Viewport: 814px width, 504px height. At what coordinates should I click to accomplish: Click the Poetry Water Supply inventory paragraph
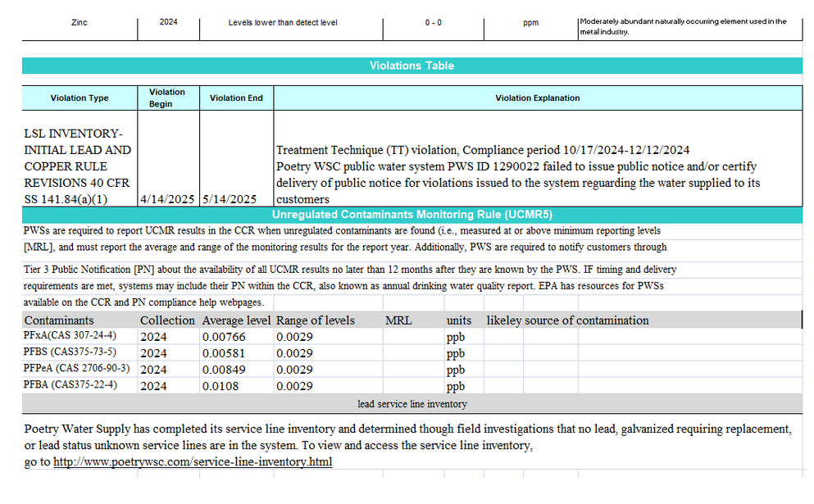point(407,445)
